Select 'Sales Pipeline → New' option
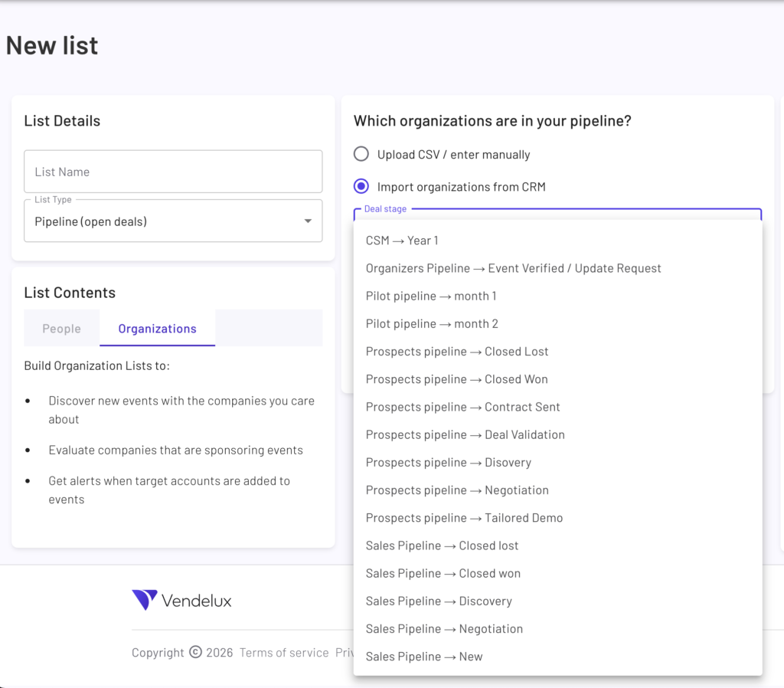Screen dimensions: 784x688 click(424, 656)
